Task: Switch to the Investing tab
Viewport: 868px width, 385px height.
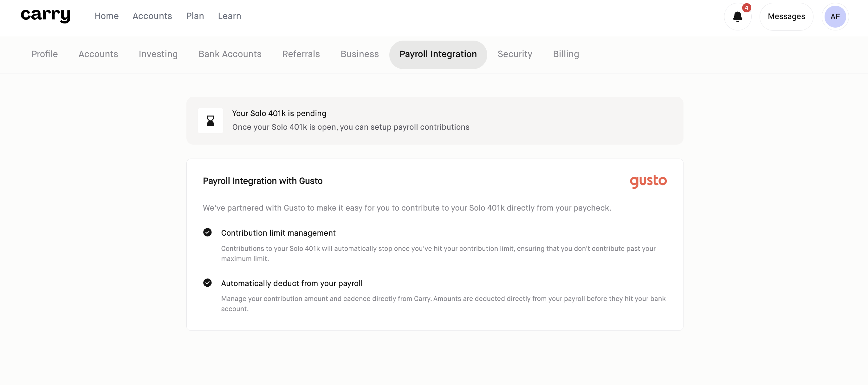Action: click(158, 54)
